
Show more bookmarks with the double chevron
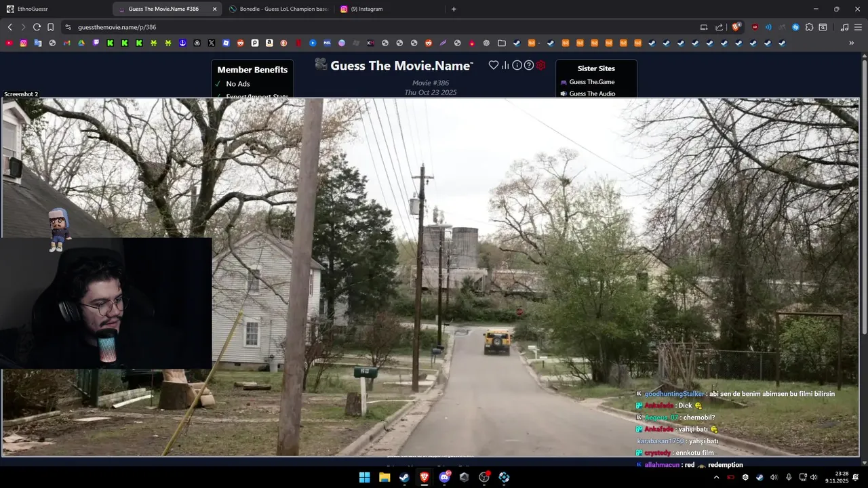pyautogui.click(x=852, y=43)
